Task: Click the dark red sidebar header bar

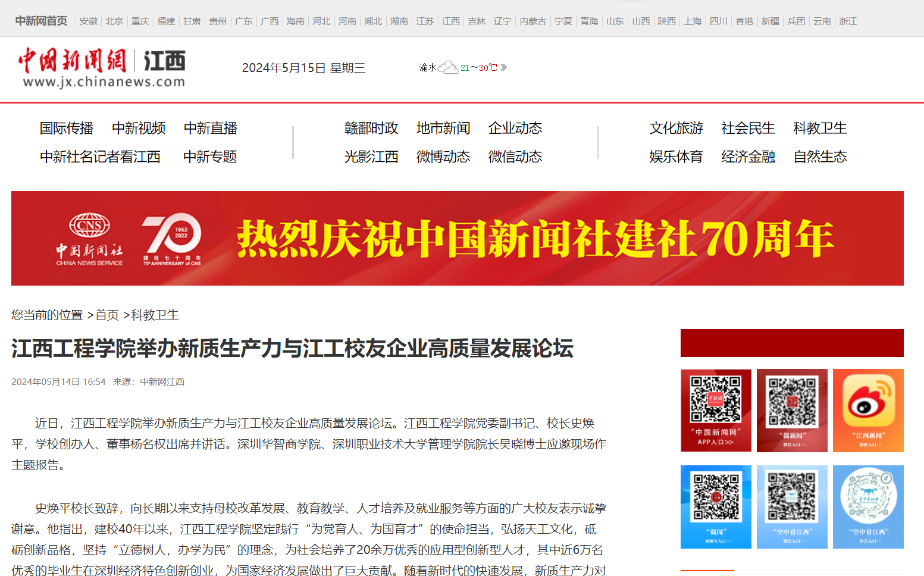Action: (x=792, y=343)
